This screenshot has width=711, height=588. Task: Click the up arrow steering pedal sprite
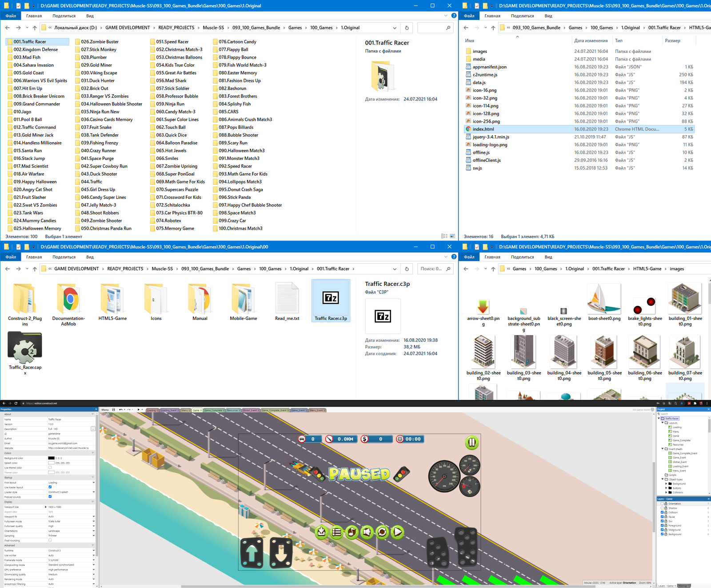tap(252, 553)
